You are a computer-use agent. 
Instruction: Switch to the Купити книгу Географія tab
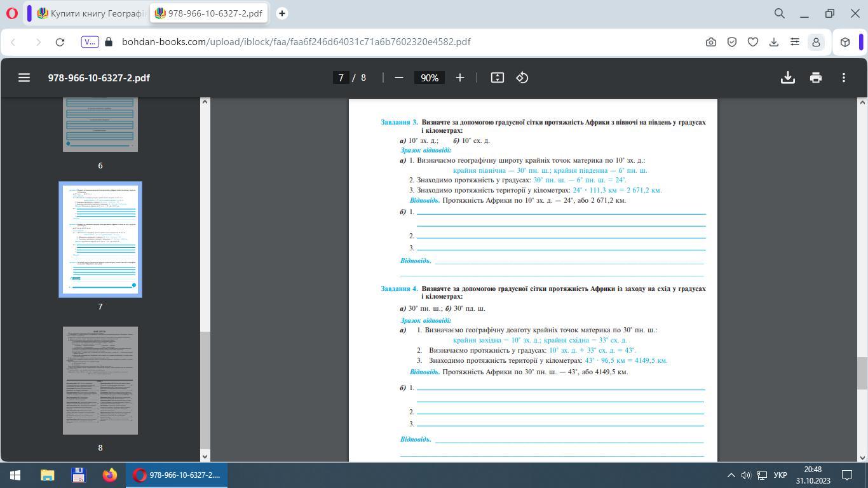pyautogui.click(x=91, y=13)
